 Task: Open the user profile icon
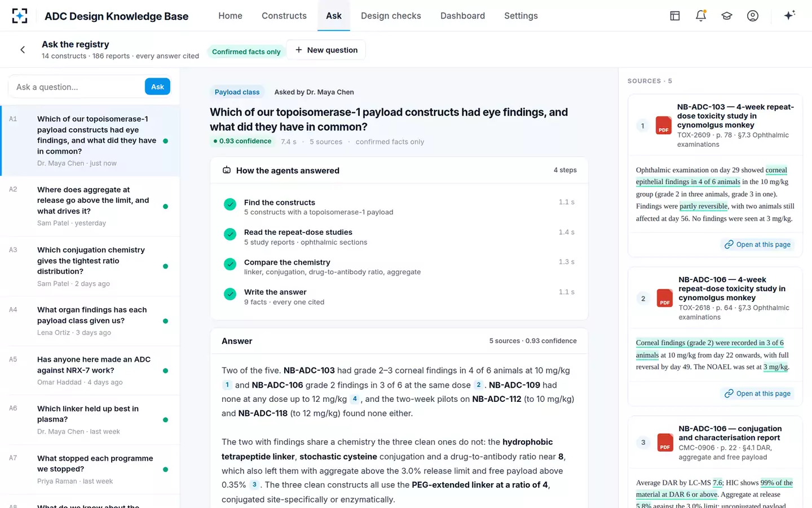coord(753,16)
